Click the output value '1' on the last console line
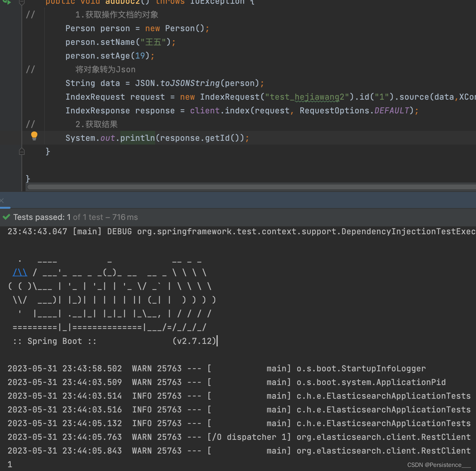This screenshot has width=476, height=471. [10, 464]
